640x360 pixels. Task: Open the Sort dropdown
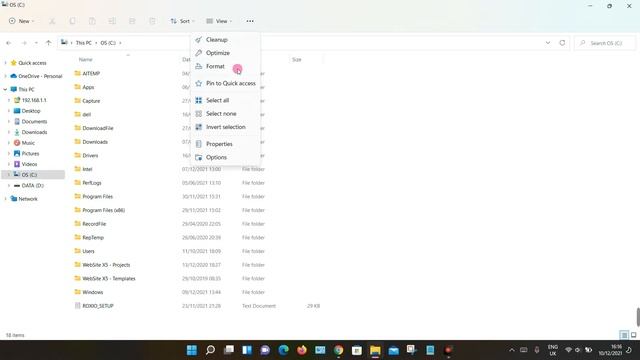point(182,21)
